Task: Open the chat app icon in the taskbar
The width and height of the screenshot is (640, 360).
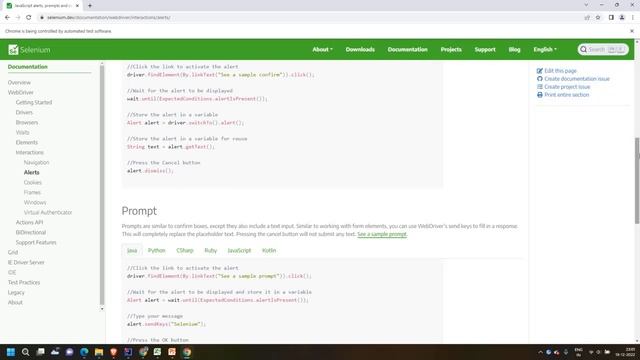Action: pyautogui.click(x=69, y=352)
